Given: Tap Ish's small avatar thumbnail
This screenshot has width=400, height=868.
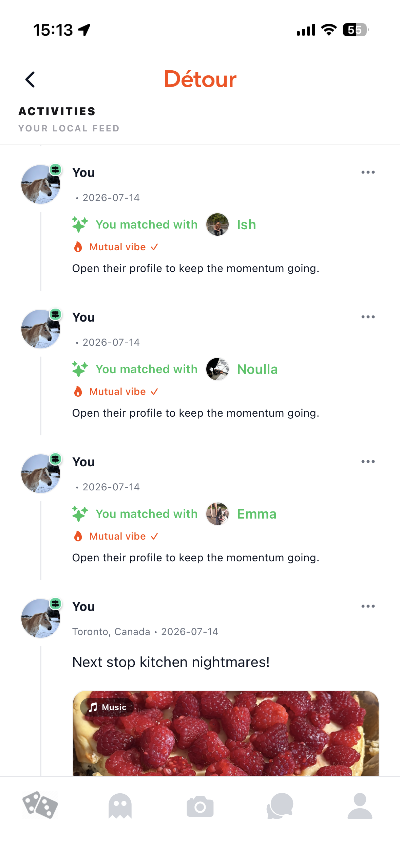Looking at the screenshot, I should click(x=217, y=224).
